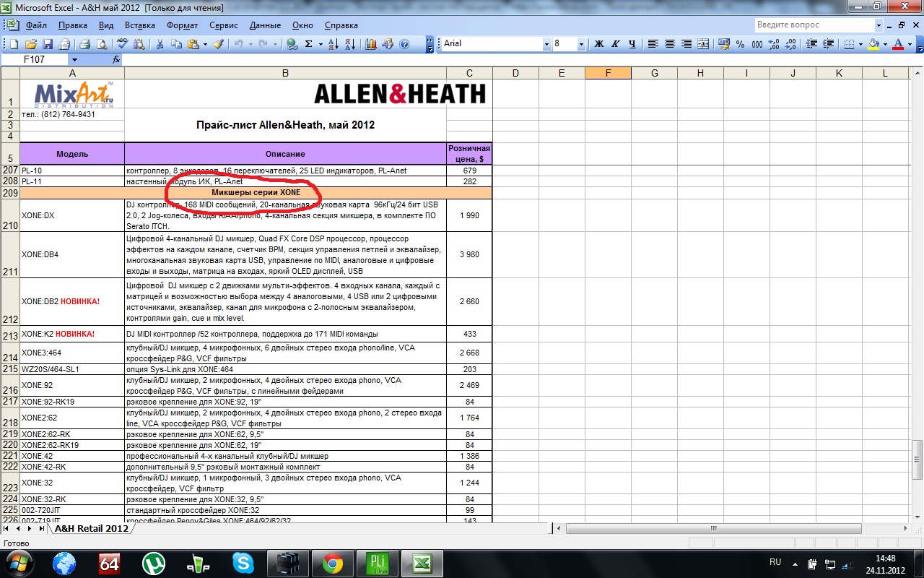This screenshot has height=578, width=924.
Task: Open Excel help with the question icon
Action: (404, 44)
